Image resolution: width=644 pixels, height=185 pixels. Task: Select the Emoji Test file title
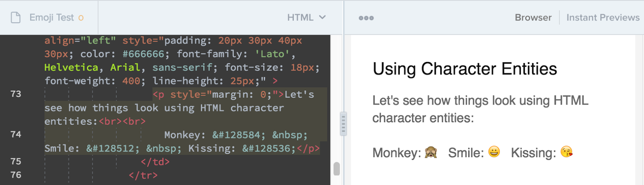52,18
